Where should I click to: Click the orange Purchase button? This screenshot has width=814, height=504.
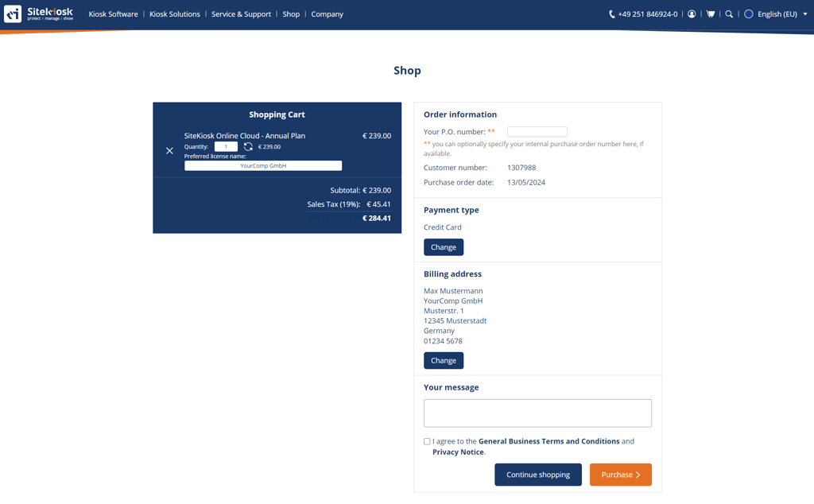pyautogui.click(x=620, y=475)
